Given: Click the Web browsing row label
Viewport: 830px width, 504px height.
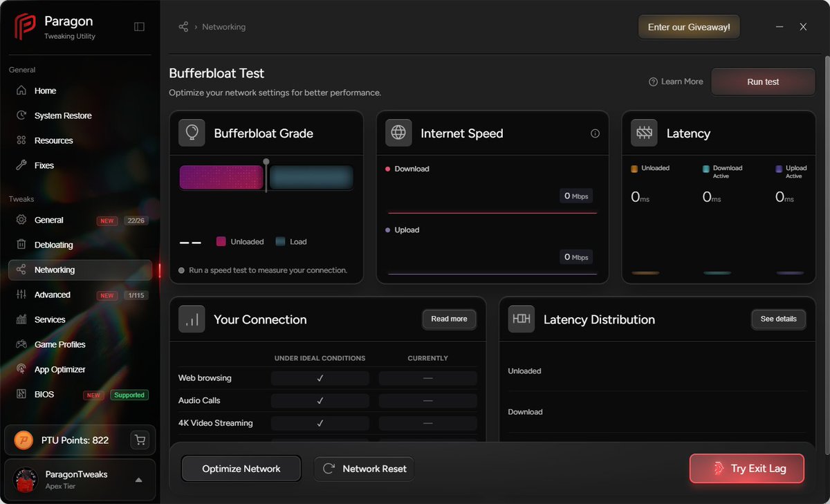Looking at the screenshot, I should [205, 378].
